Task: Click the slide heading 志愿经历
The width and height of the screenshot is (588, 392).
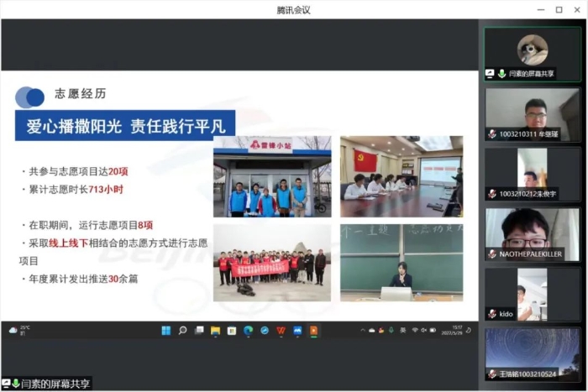Action: [x=81, y=93]
